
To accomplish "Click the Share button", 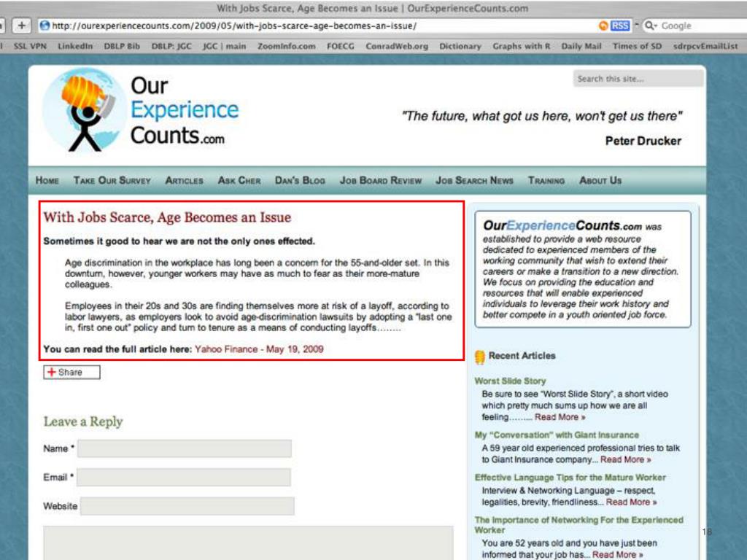I will click(72, 372).
